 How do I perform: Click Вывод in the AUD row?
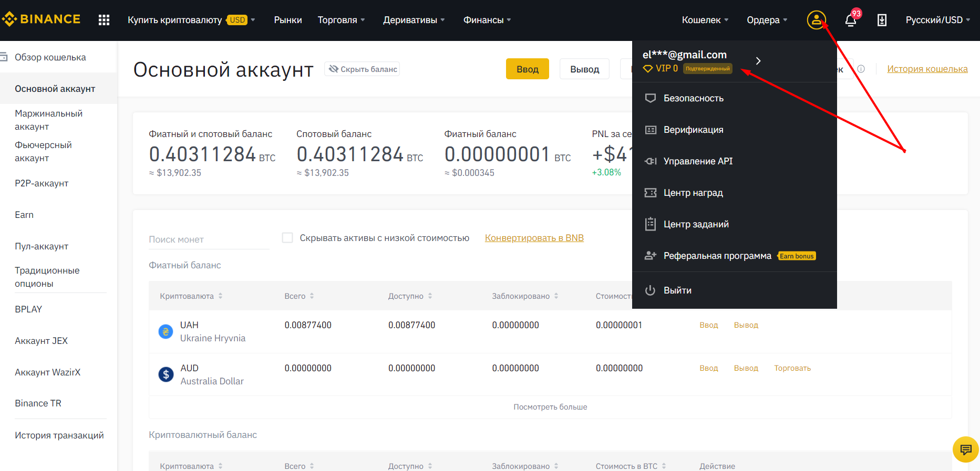(746, 368)
